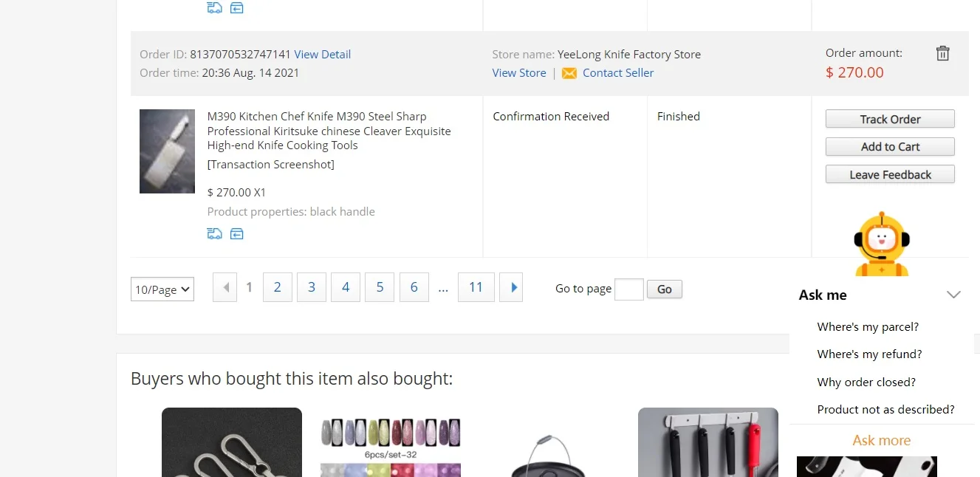
Task: Expand Ask more in the help panel
Action: [881, 440]
